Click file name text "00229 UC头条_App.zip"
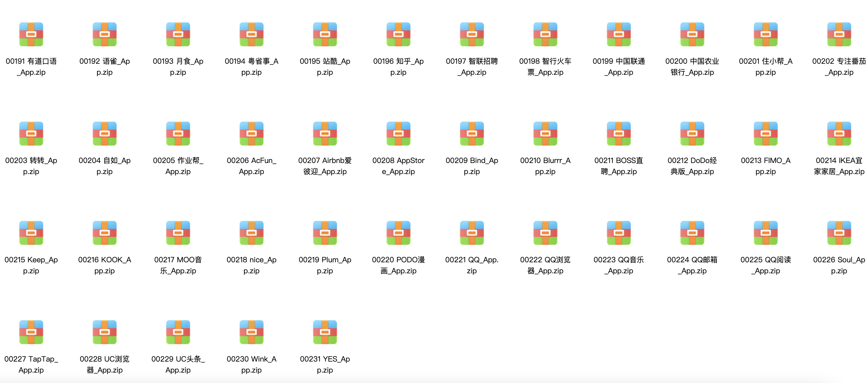The image size is (868, 383). pos(178,364)
